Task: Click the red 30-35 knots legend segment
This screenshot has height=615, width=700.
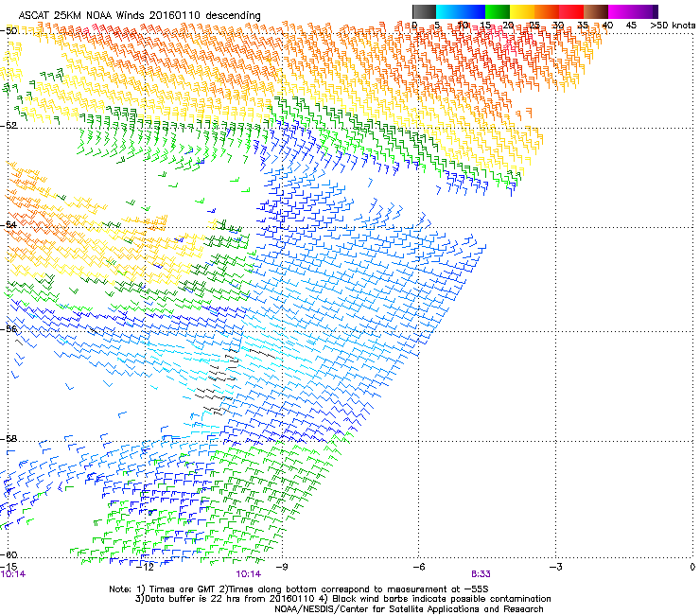Action: (571, 11)
